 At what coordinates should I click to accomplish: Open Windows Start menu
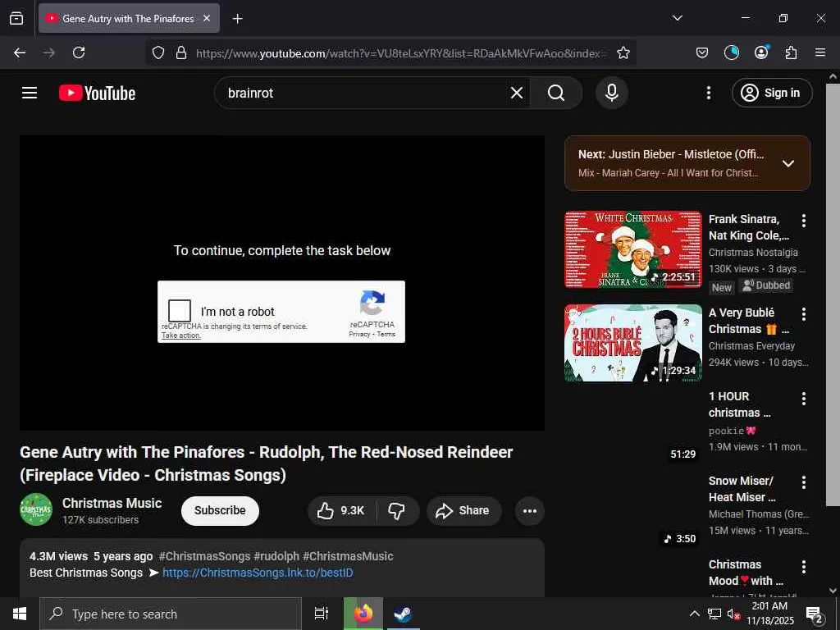point(20,614)
